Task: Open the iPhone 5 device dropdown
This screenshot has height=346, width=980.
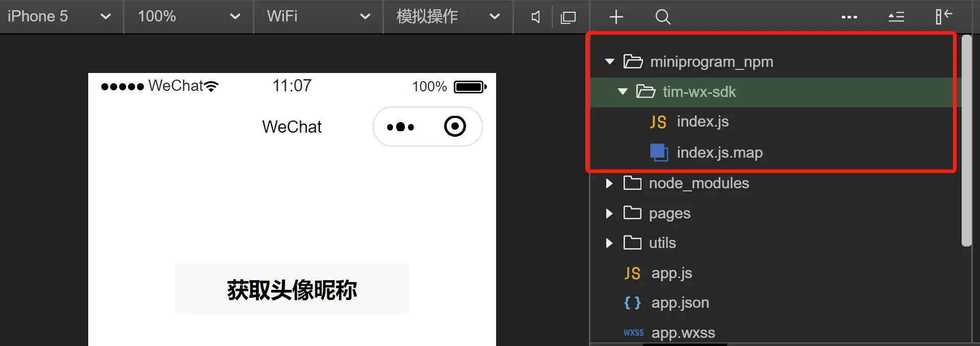Action: pyautogui.click(x=61, y=16)
